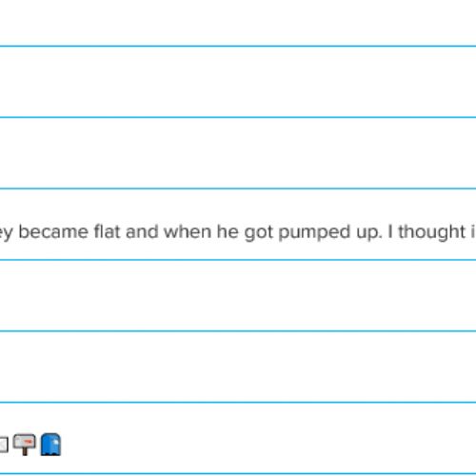
Task: Click the partial "ey" word at the text start
Action: tap(7, 233)
